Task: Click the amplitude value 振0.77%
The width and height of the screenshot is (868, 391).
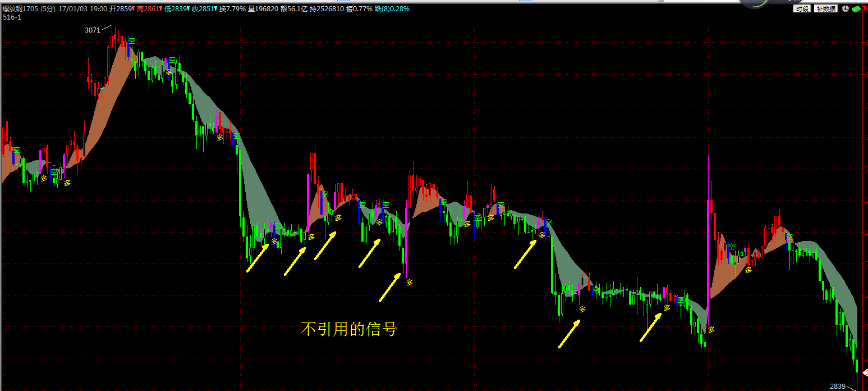Action: (x=359, y=8)
